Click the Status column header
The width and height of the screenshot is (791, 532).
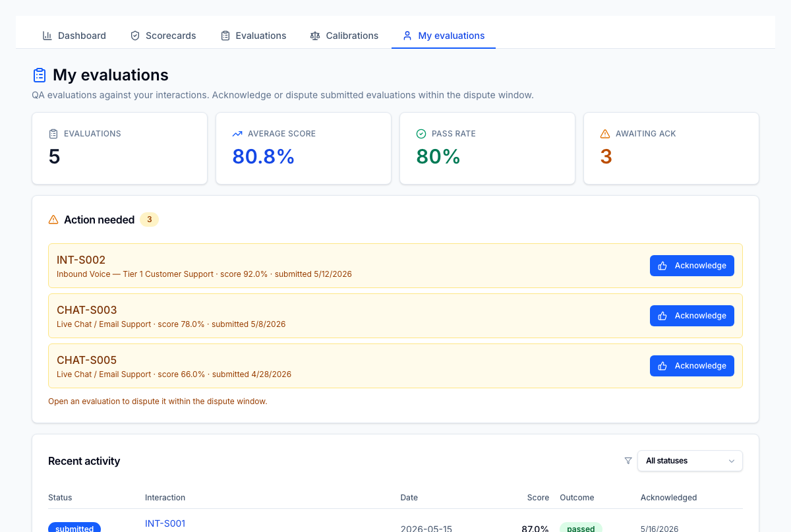tap(60, 498)
